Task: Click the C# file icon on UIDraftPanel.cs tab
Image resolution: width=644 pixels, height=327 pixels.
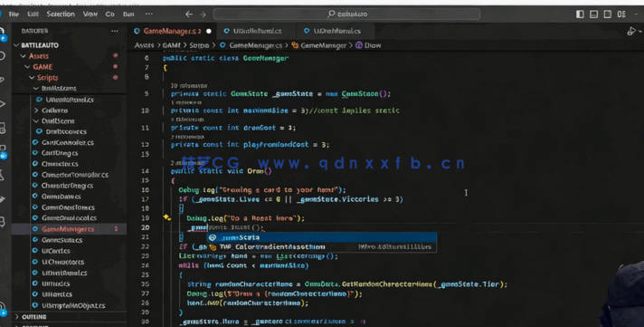Action: pyautogui.click(x=307, y=32)
